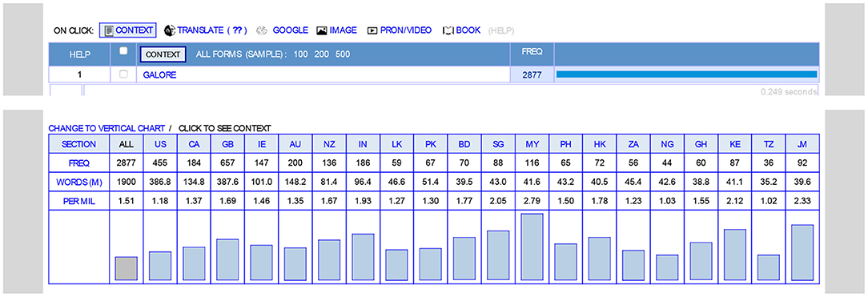Click the FREQ column header at top
868x297 pixels.
click(532, 51)
